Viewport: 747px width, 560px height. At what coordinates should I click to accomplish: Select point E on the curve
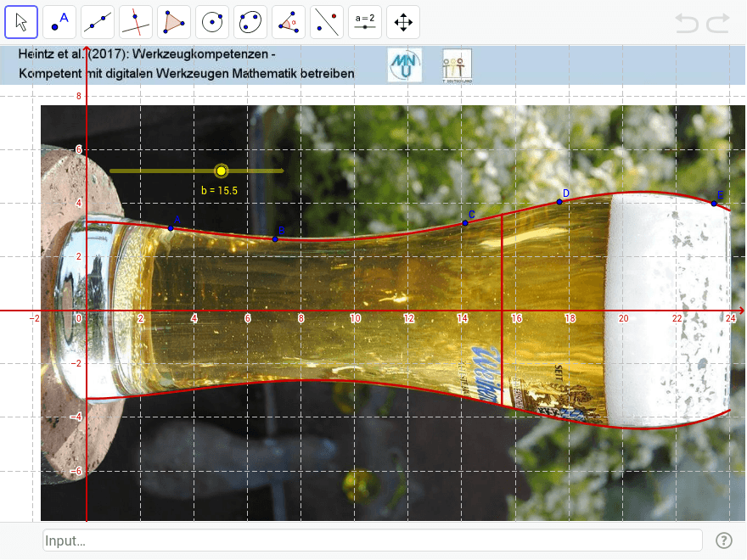point(714,204)
